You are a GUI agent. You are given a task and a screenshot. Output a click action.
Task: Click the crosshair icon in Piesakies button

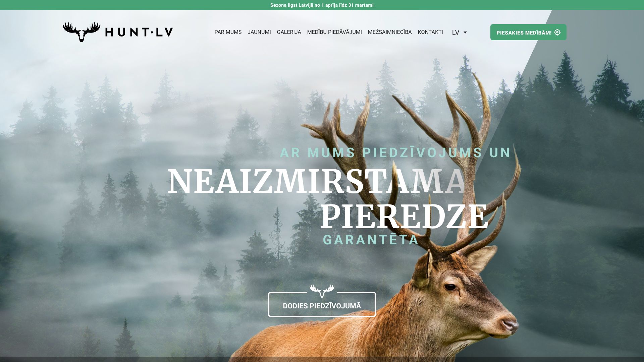[557, 32]
